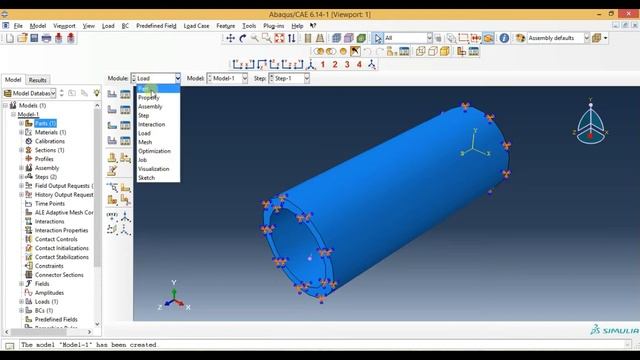Image resolution: width=640 pixels, height=360 pixels.
Task: Click the model tree light bulb icon
Action: [97, 93]
